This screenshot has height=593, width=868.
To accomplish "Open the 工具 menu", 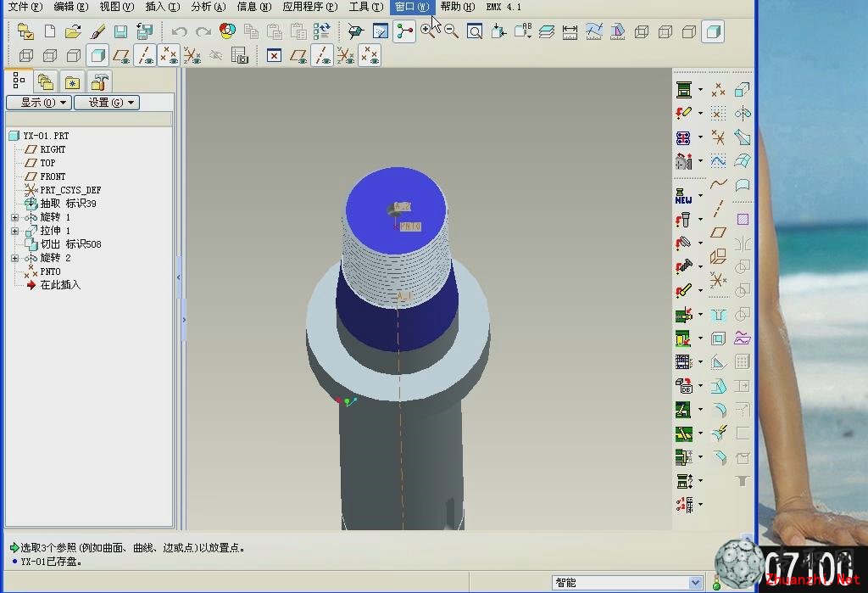I will pyautogui.click(x=366, y=7).
